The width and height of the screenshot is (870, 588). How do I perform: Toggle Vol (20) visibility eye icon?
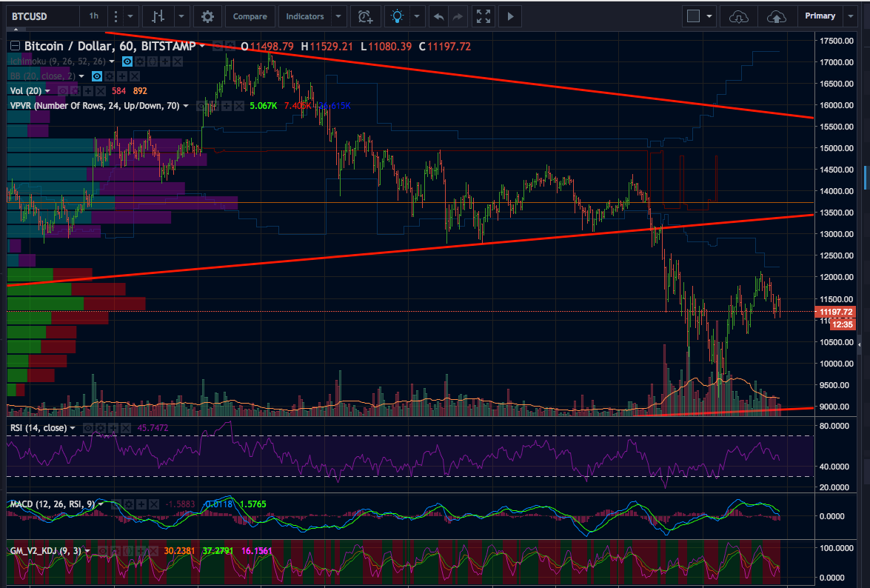point(63,91)
